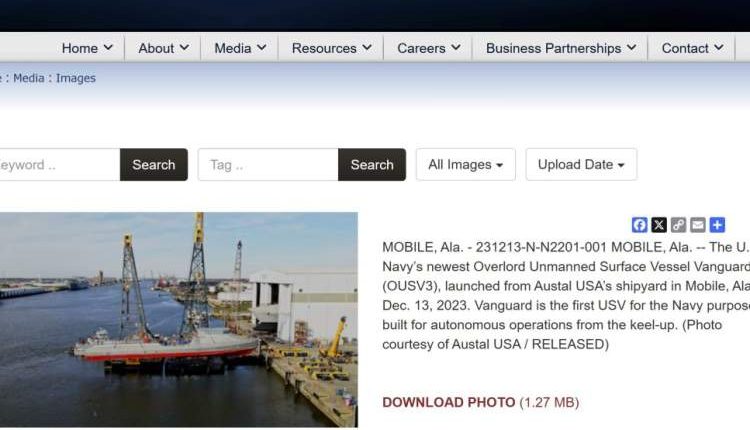Share the photo via the email icon
The image size is (750, 430).
click(x=698, y=225)
